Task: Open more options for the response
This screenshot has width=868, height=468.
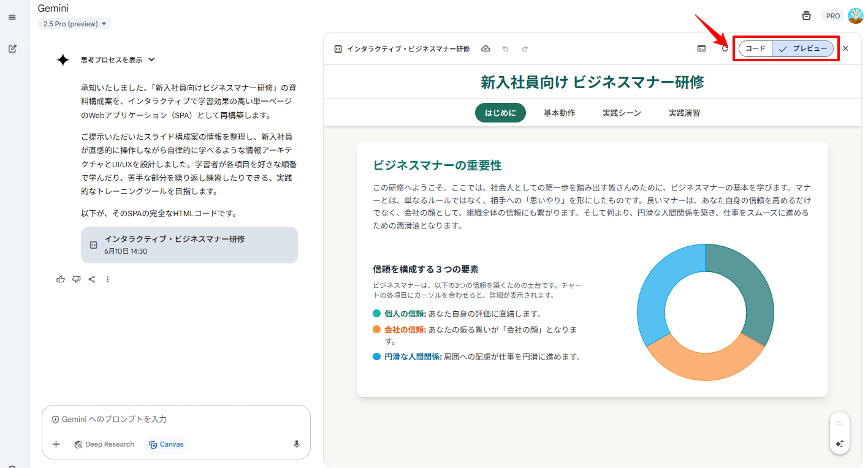Action: click(x=108, y=279)
